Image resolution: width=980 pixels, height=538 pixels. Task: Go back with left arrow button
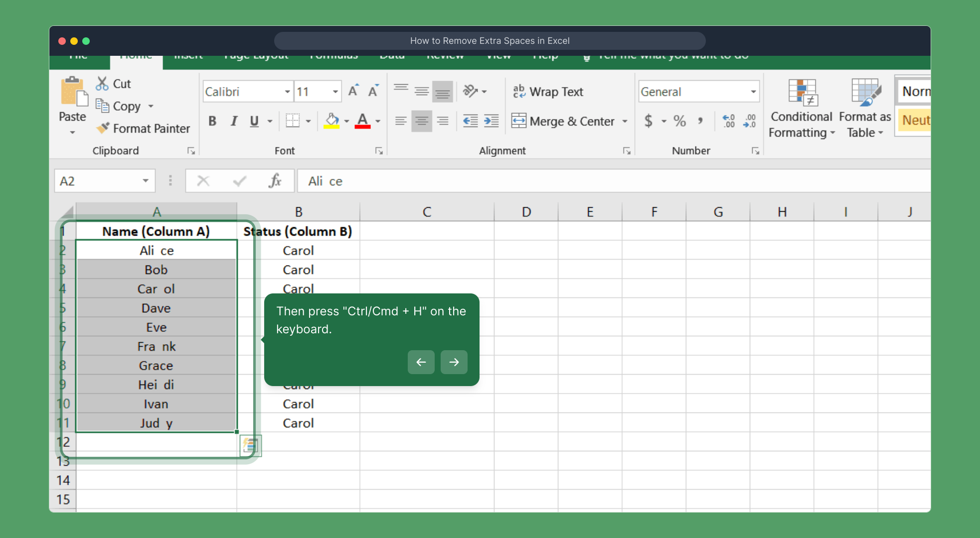pos(421,362)
